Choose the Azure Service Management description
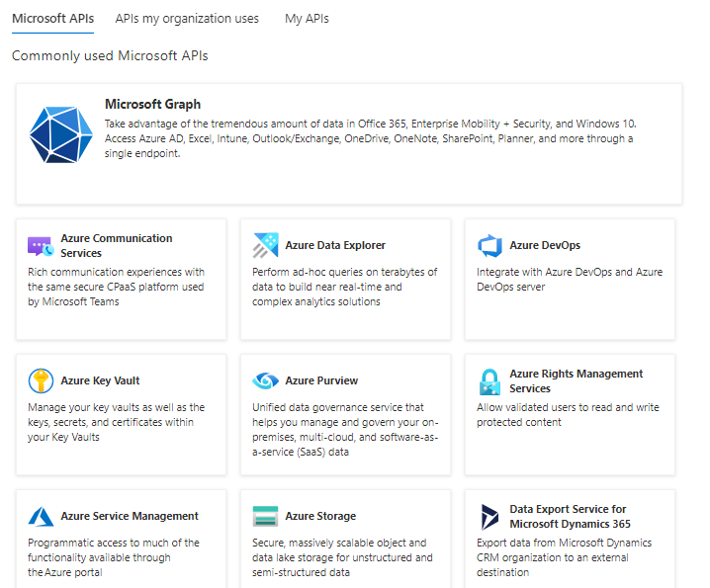The image size is (710, 588). click(x=113, y=557)
